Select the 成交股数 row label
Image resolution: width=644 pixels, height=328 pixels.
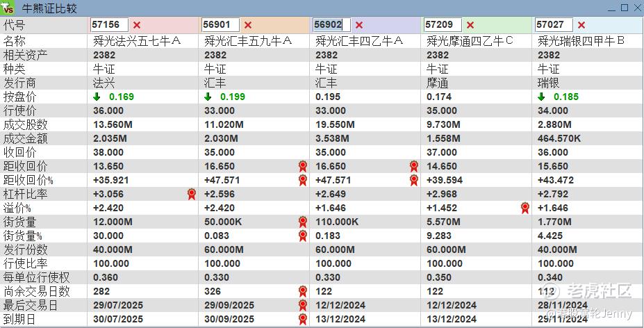(26, 124)
